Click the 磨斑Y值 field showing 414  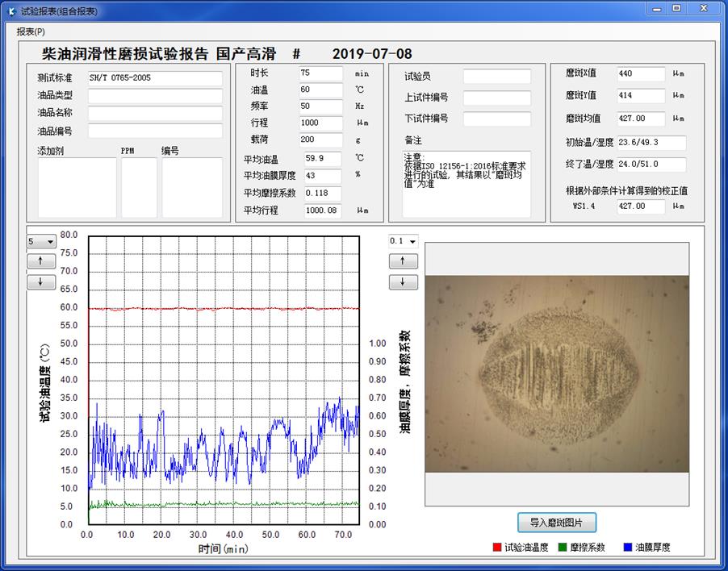(x=641, y=95)
